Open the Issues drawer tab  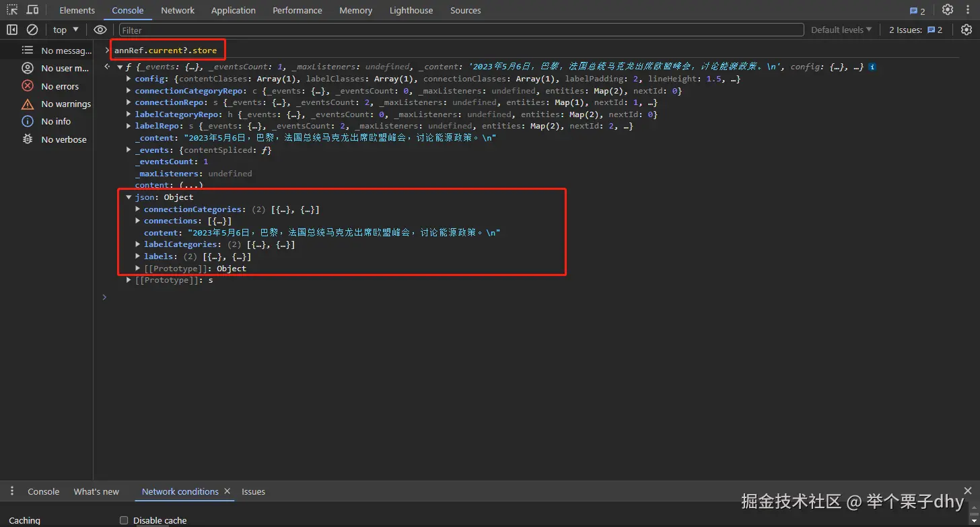(x=254, y=491)
